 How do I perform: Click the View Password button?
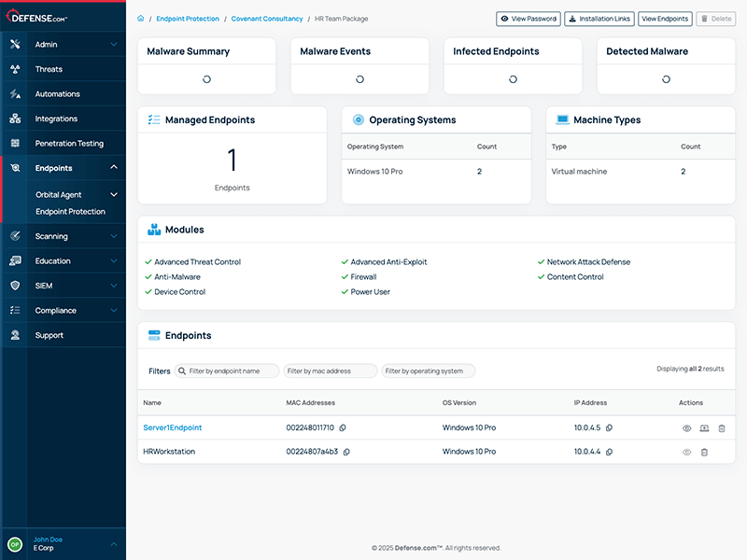[x=529, y=18]
